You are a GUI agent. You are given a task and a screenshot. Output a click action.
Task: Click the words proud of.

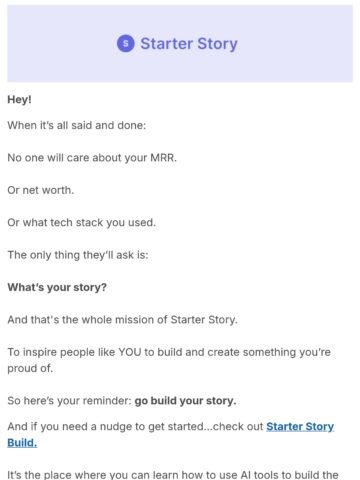coord(30,368)
